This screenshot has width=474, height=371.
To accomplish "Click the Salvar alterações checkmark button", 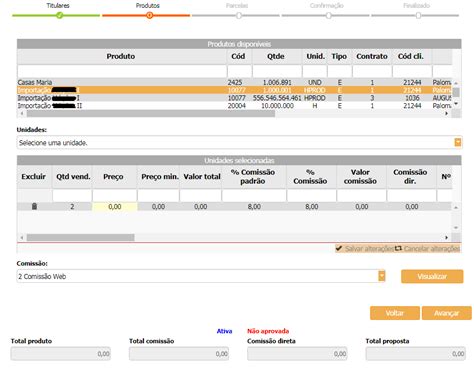I will 365,248.
